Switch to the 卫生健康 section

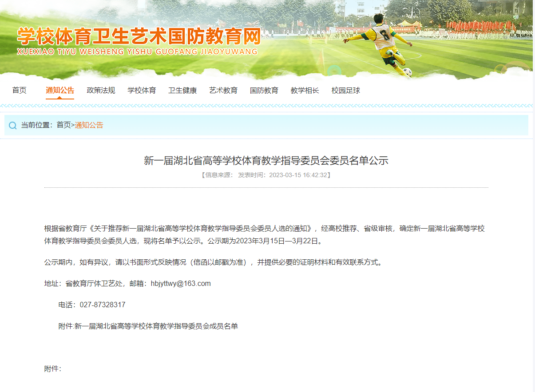coord(182,91)
